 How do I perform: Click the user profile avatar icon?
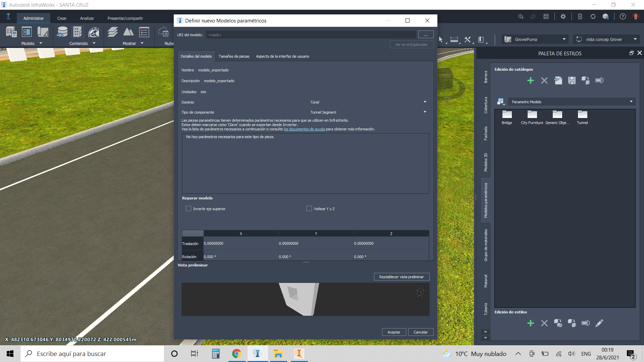coord(636,16)
